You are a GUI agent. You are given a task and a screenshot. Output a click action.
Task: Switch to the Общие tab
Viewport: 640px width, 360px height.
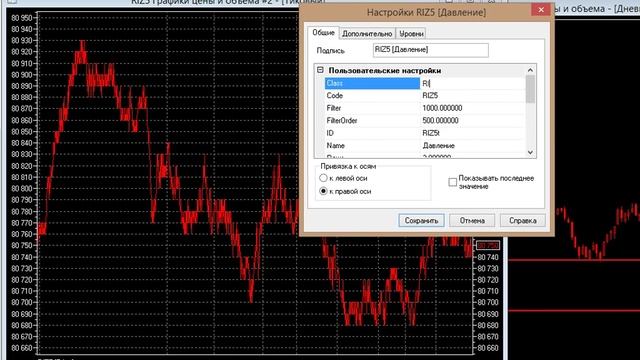pos(324,33)
